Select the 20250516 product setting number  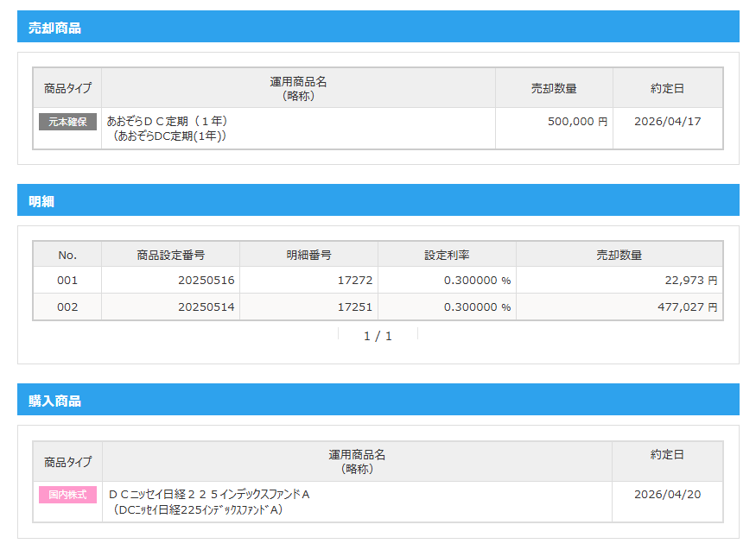[x=206, y=281]
